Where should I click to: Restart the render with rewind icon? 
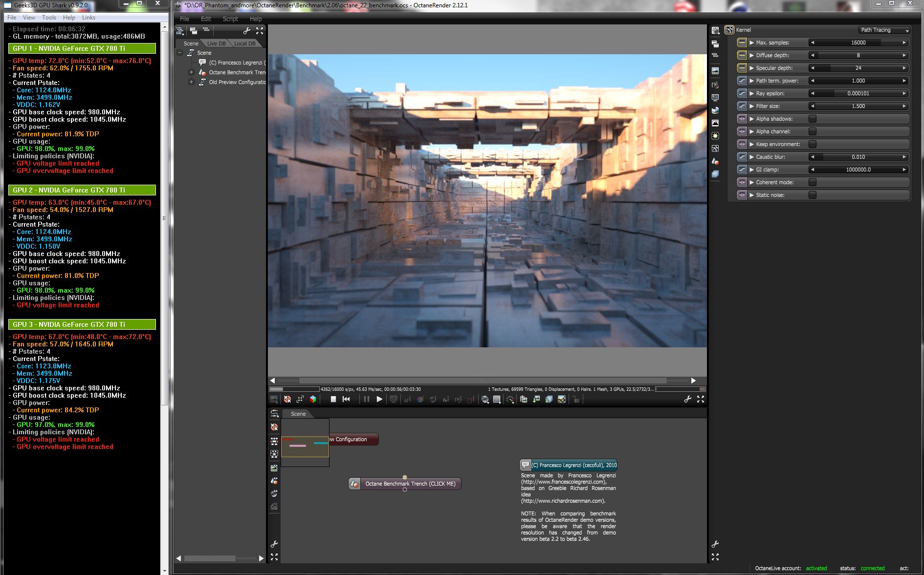coord(346,399)
